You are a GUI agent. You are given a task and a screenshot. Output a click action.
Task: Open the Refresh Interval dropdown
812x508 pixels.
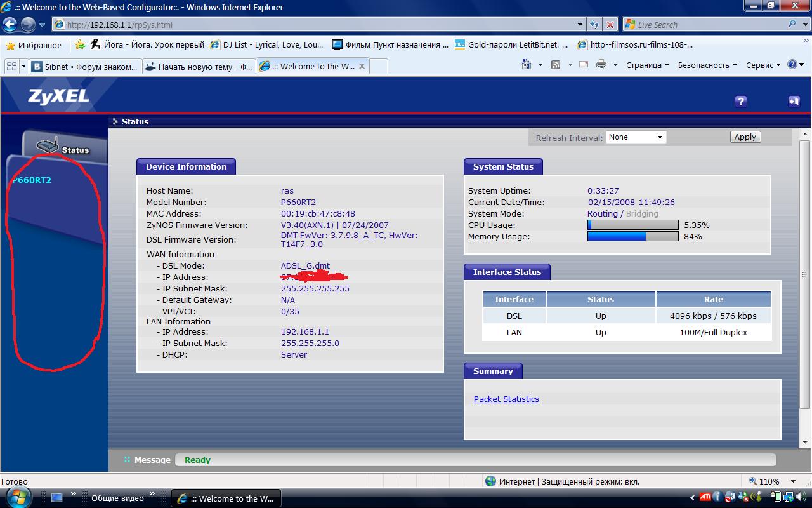[x=636, y=137]
